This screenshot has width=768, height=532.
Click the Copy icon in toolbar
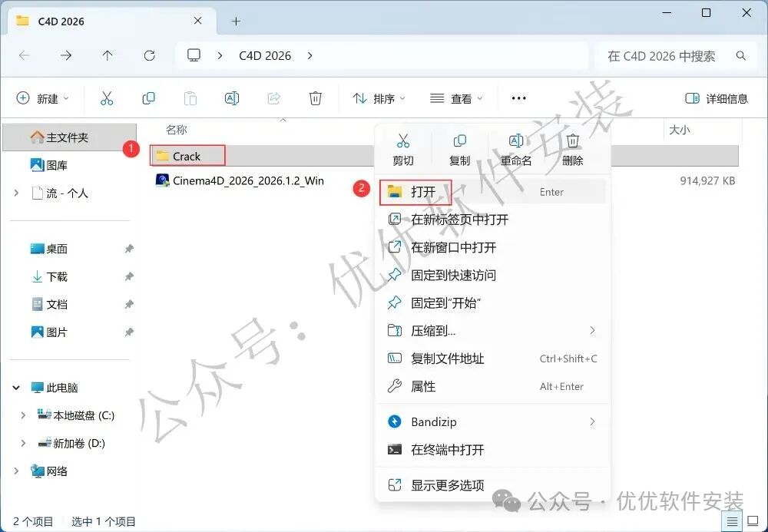click(x=148, y=98)
